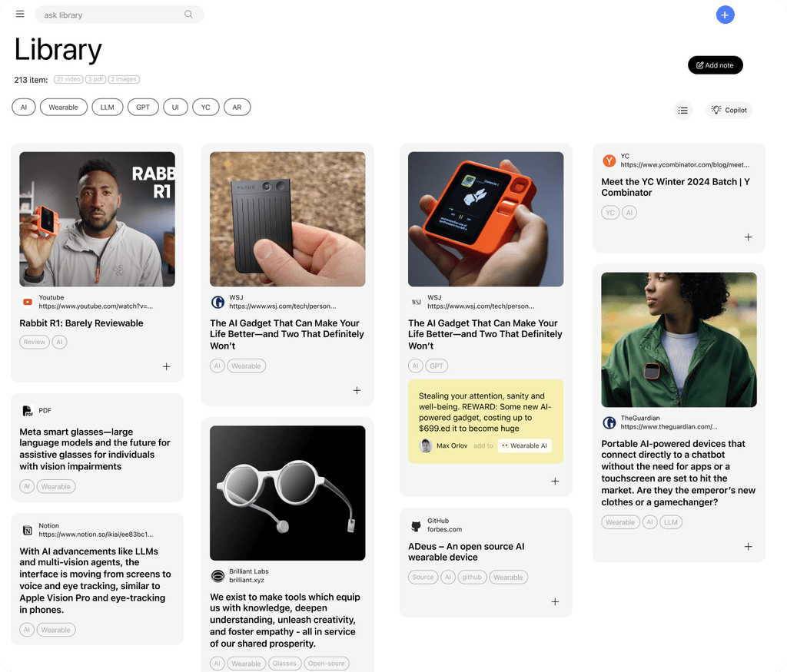Open the theguardian.com URL link
The image size is (787, 672).
coord(669,427)
